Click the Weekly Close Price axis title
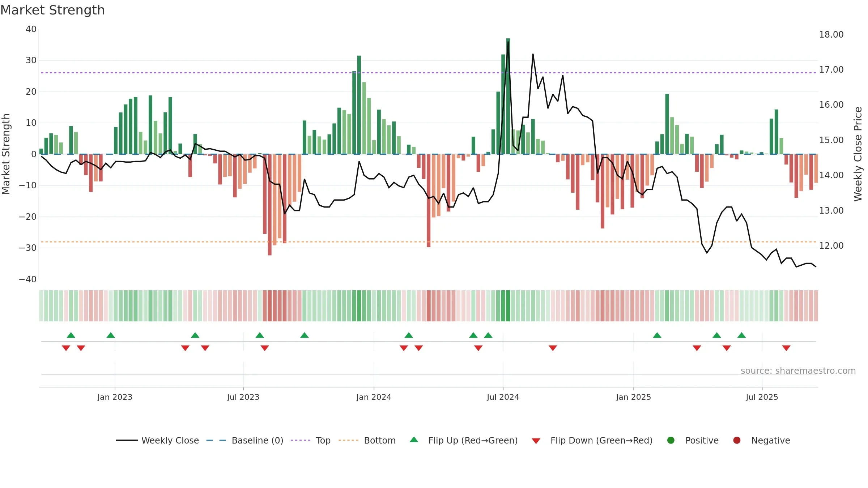The height and width of the screenshot is (488, 868). (x=858, y=154)
